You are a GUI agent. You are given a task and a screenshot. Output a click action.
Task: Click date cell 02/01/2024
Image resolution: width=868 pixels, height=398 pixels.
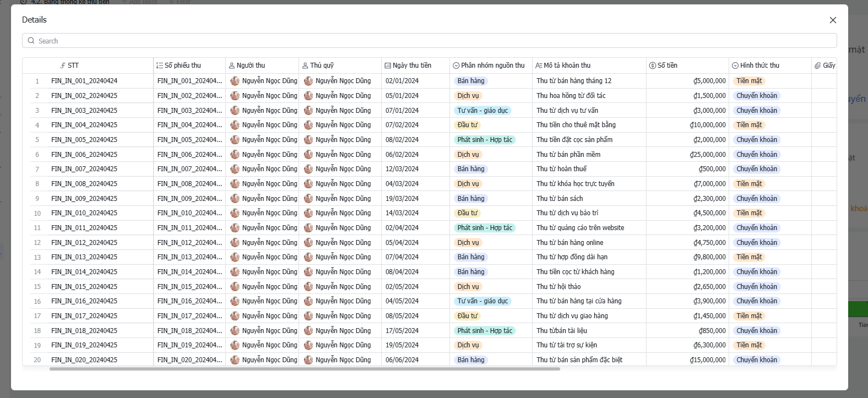pyautogui.click(x=402, y=81)
